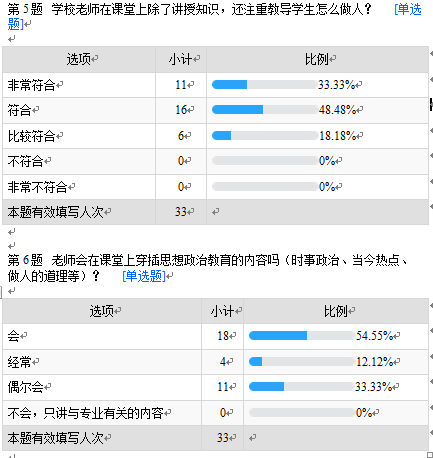Click the count 18 in the 会 row

[223, 335]
